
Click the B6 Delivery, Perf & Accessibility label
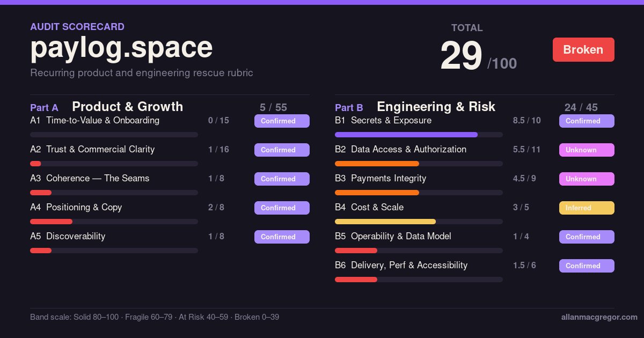tap(401, 266)
